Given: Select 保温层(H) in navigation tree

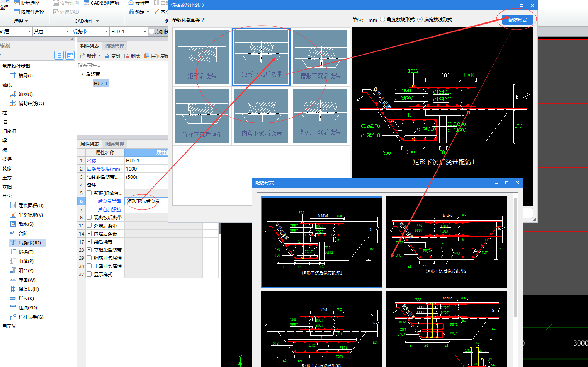Looking at the screenshot, I should [24, 289].
